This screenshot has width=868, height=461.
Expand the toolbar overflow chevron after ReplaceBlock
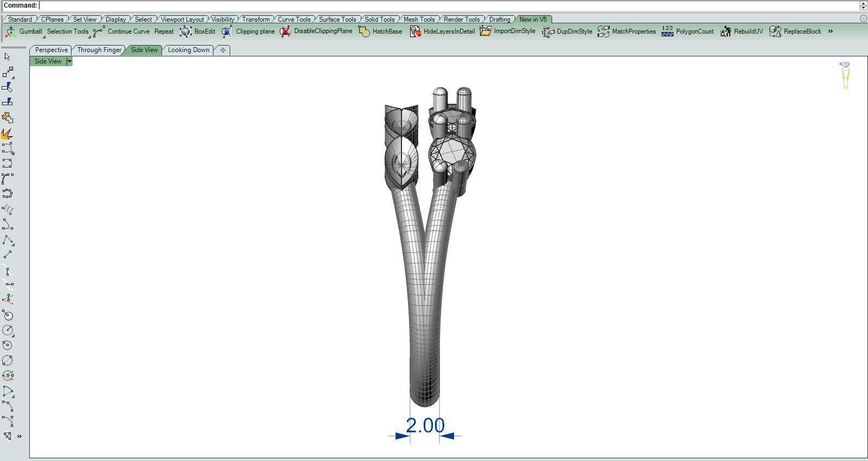tap(830, 31)
